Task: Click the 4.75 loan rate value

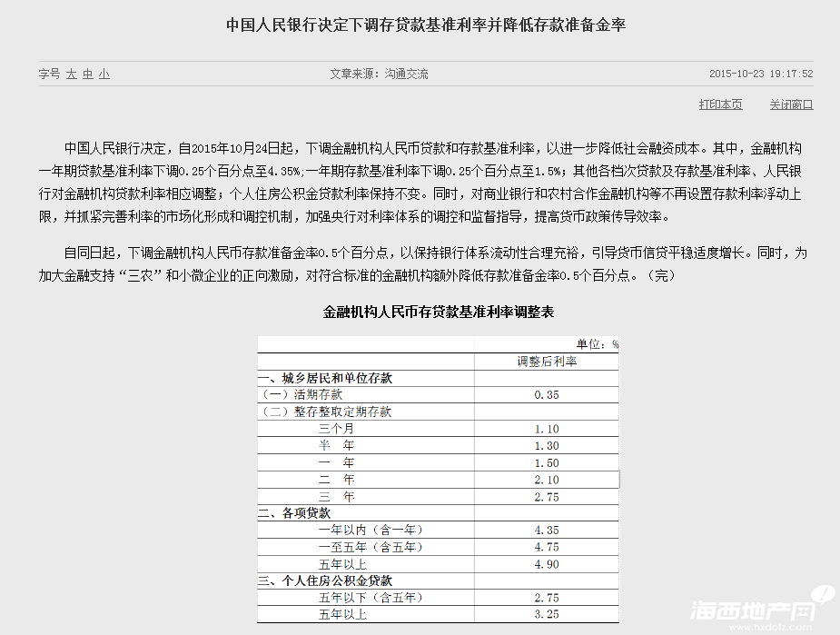Action: (x=547, y=547)
